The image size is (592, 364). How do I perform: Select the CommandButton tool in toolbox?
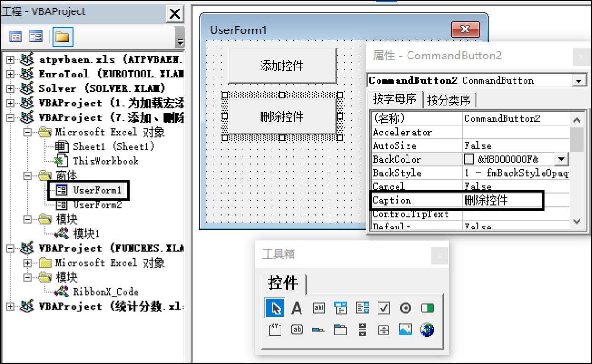click(x=297, y=329)
